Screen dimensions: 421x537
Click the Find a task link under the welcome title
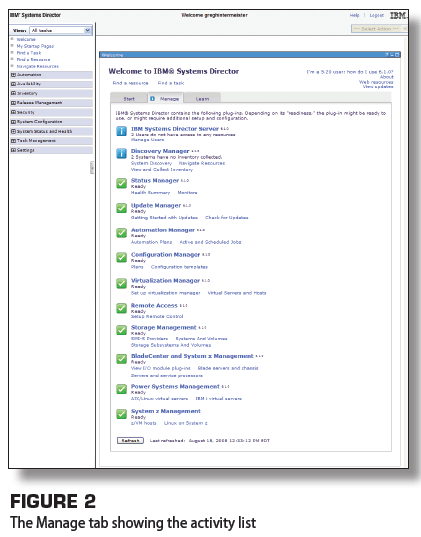171,83
